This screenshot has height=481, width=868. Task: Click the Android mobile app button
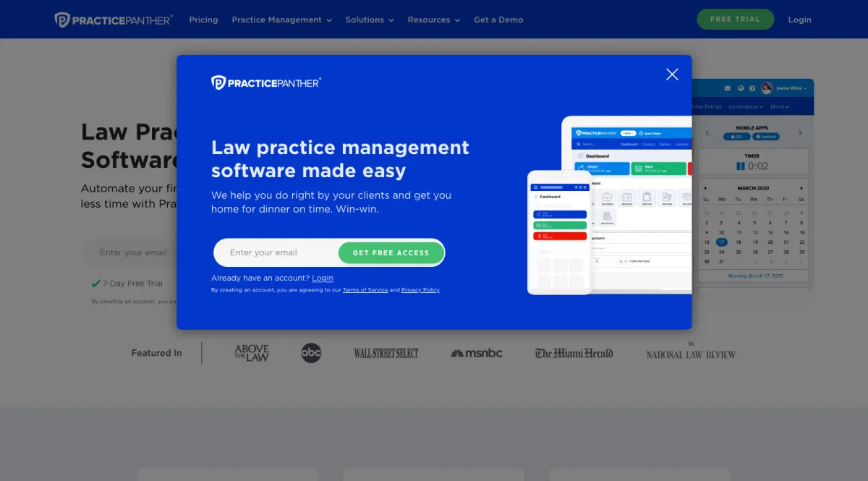pos(765,136)
